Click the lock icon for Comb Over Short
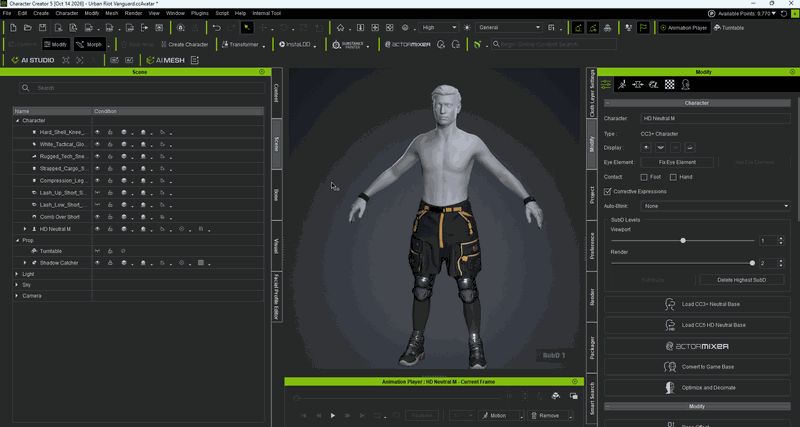The width and height of the screenshot is (800, 427). [110, 217]
